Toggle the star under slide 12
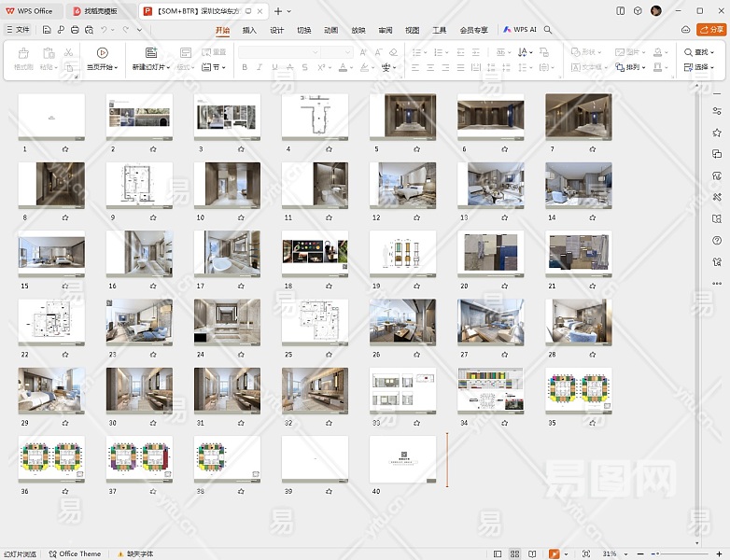730x560 pixels. click(415, 217)
